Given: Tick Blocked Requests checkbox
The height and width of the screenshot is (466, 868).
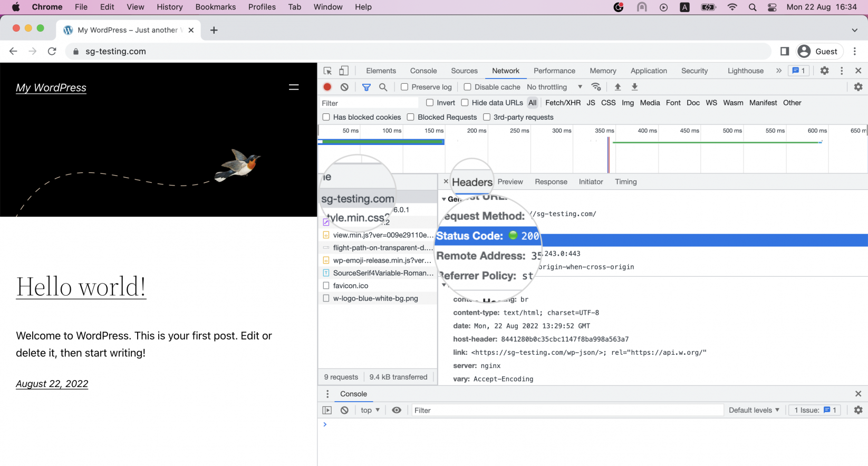Looking at the screenshot, I should pos(410,117).
